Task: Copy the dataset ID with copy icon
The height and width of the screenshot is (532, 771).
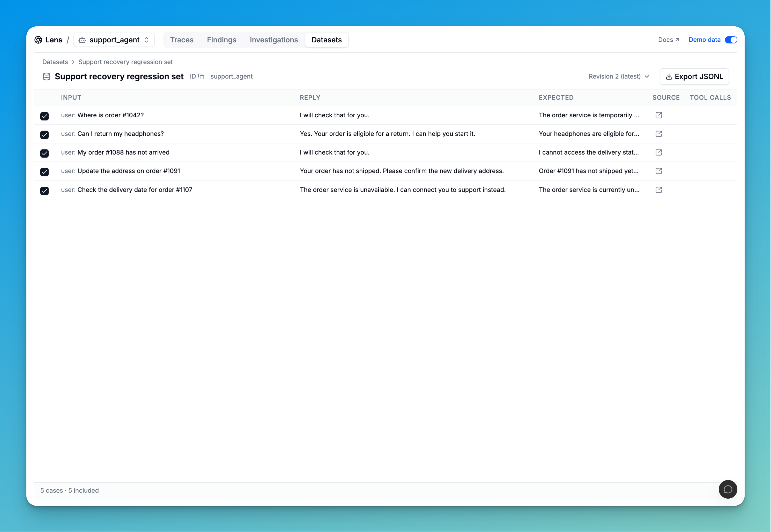Action: pyautogui.click(x=201, y=77)
